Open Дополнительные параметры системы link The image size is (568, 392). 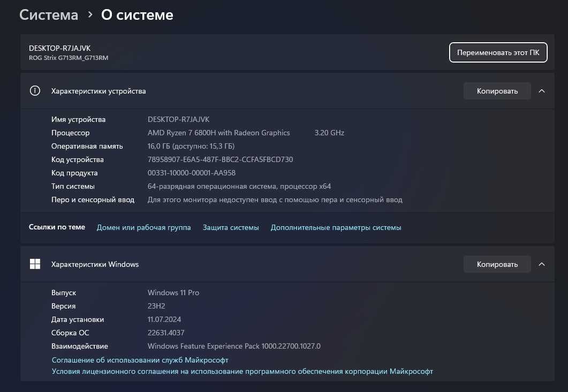pos(336,227)
